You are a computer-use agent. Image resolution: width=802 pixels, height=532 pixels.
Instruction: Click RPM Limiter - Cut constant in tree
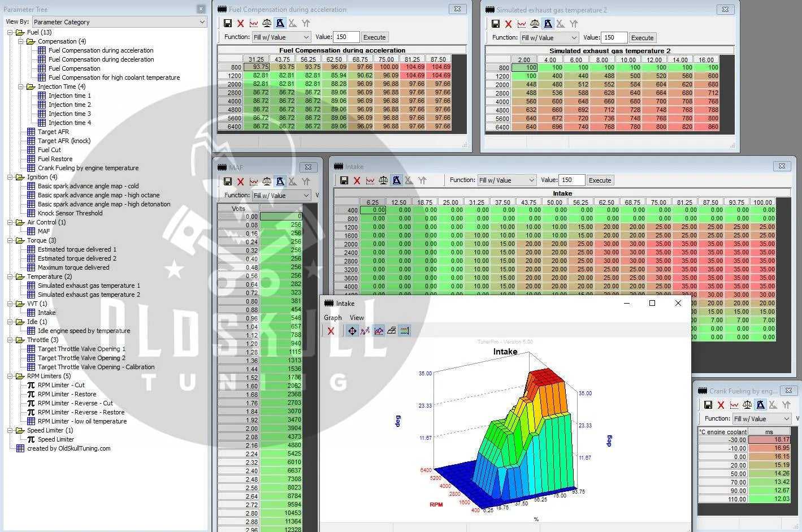click(x=60, y=385)
